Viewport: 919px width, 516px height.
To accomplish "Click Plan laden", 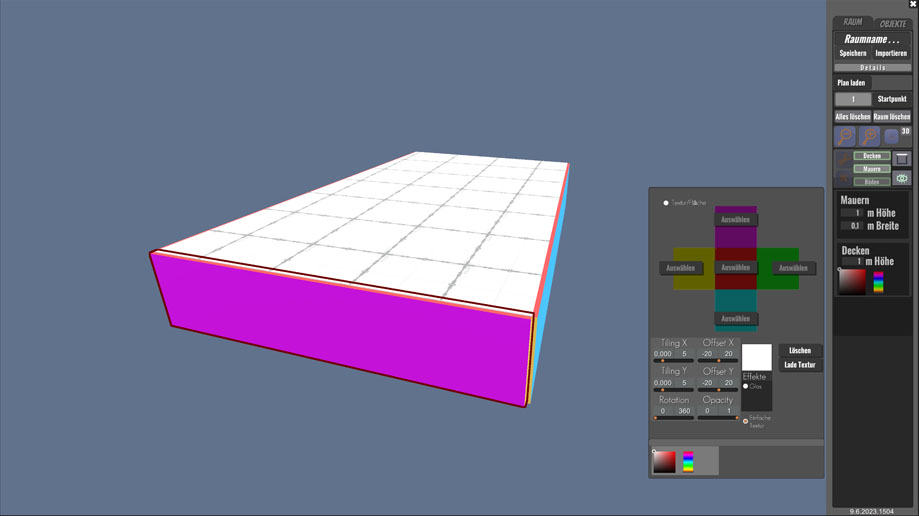I will click(851, 83).
